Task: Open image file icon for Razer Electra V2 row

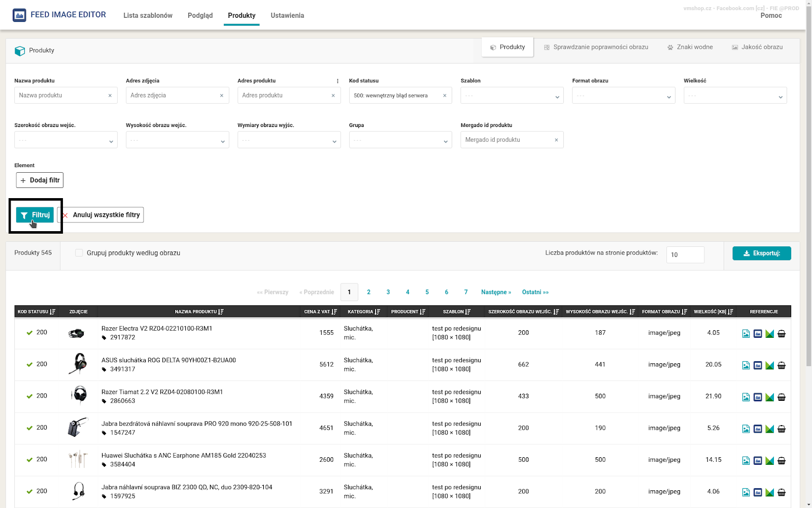Action: pos(746,334)
